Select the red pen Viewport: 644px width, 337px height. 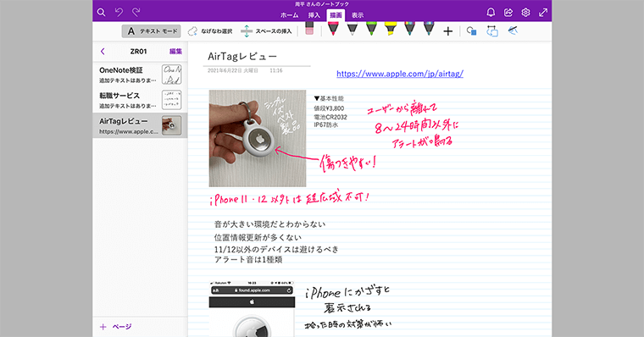click(x=333, y=29)
